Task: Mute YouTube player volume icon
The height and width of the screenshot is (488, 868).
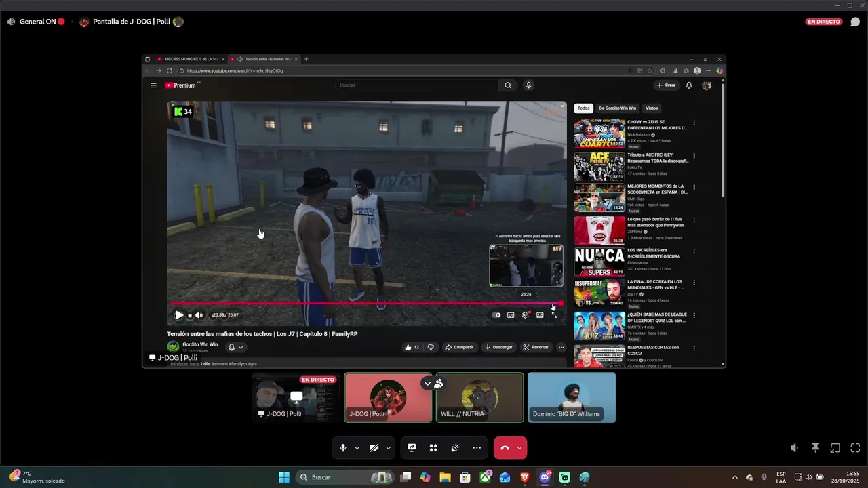Action: point(199,315)
